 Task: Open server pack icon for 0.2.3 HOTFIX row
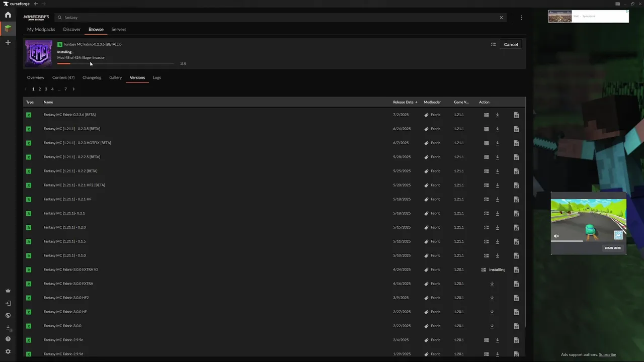(486, 143)
